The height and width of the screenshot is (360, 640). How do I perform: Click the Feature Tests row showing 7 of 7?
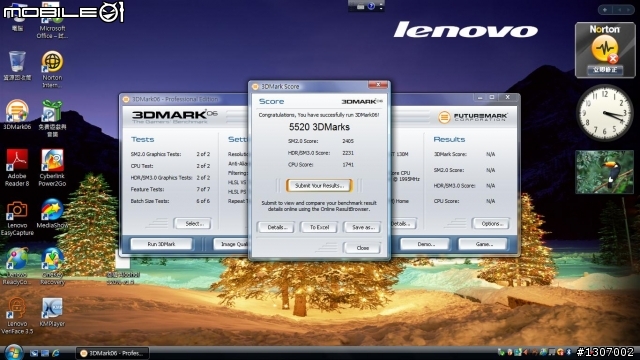[x=170, y=189]
